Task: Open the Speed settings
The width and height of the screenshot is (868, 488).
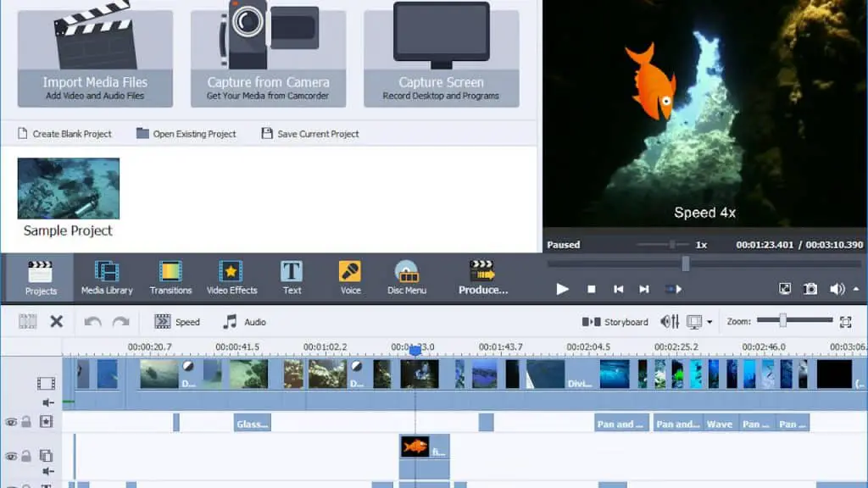Action: coord(177,321)
